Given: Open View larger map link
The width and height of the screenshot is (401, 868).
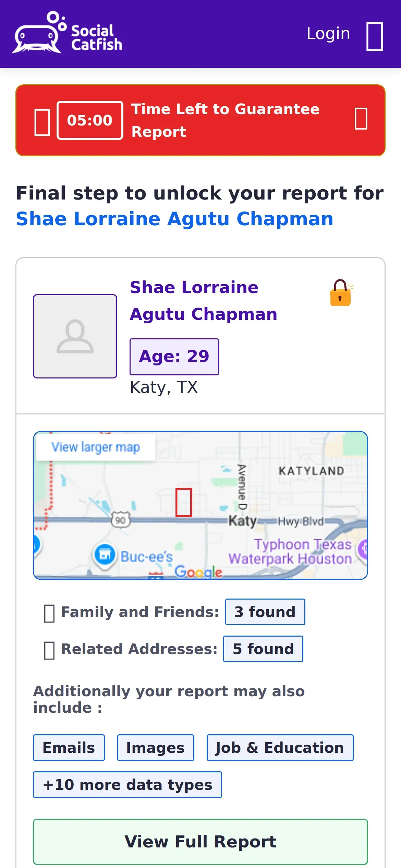Looking at the screenshot, I should click(x=96, y=447).
